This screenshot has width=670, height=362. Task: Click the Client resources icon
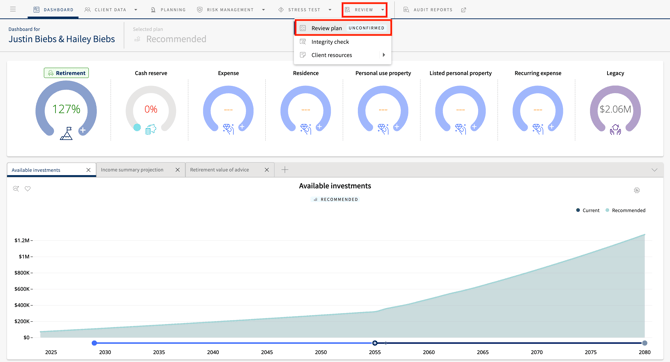[303, 55]
